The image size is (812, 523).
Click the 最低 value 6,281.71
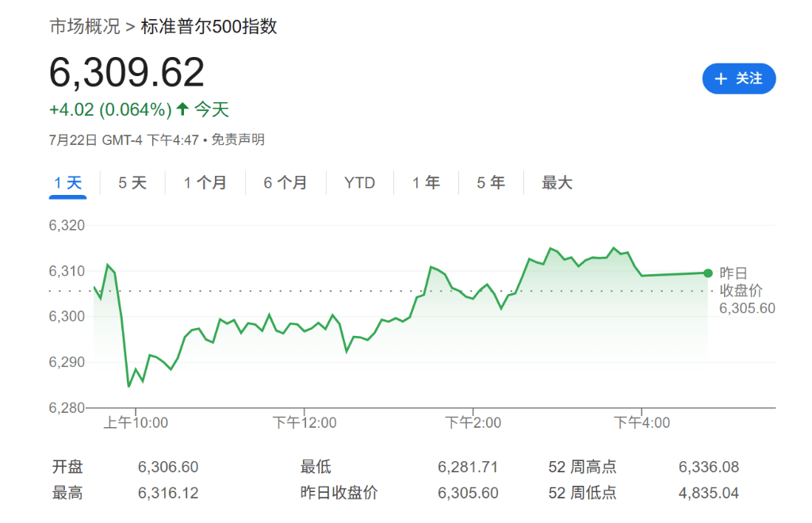click(x=468, y=467)
